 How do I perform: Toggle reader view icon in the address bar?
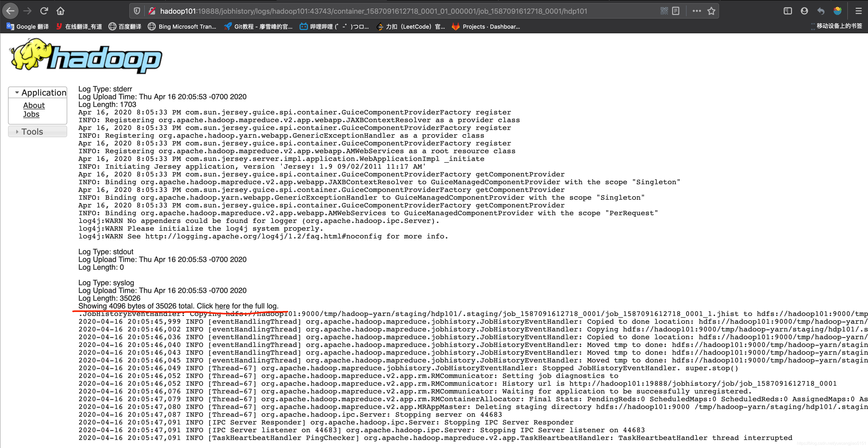pos(676,11)
